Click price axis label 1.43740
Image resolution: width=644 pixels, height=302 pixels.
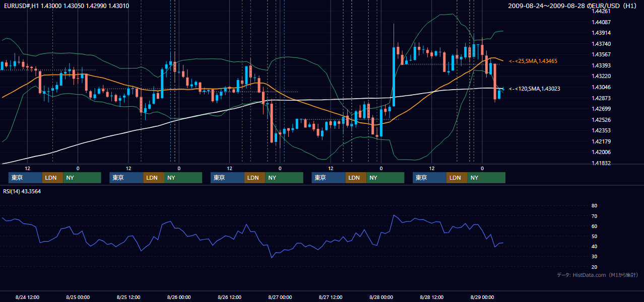(601, 44)
